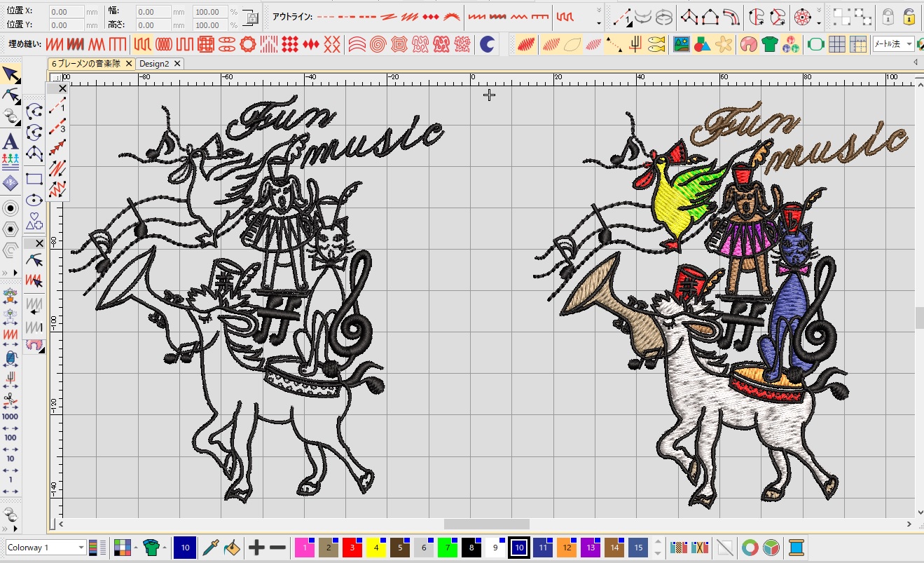The height and width of the screenshot is (563, 924).
Task: Select orange color swatch 12
Action: click(567, 548)
